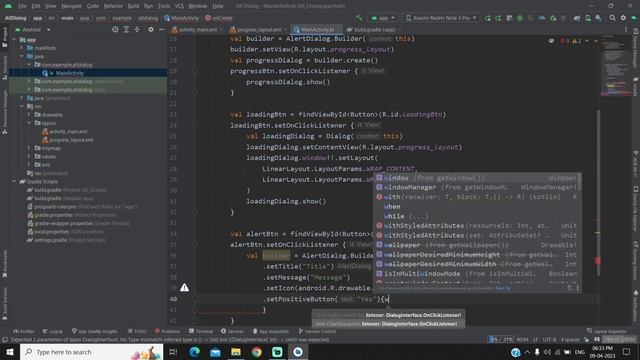
Task: Open the Terminal tool window
Action: [x=201, y=331]
